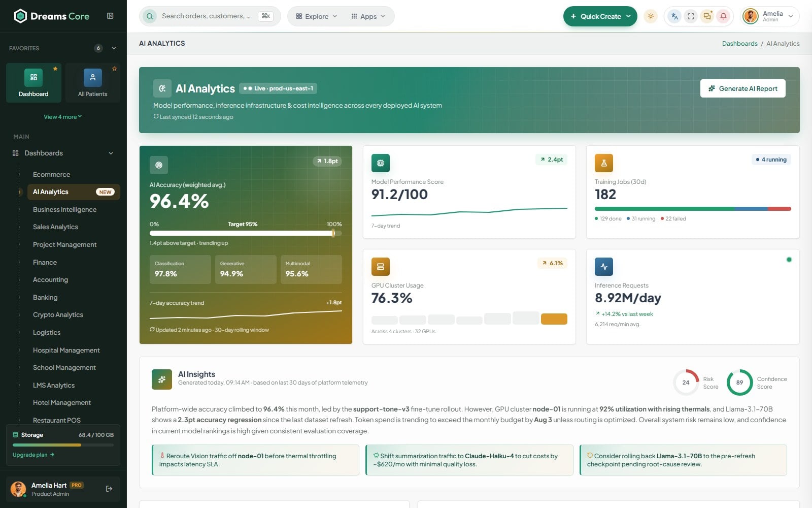
Task: Expand the Explore dropdown
Action: [x=317, y=16]
